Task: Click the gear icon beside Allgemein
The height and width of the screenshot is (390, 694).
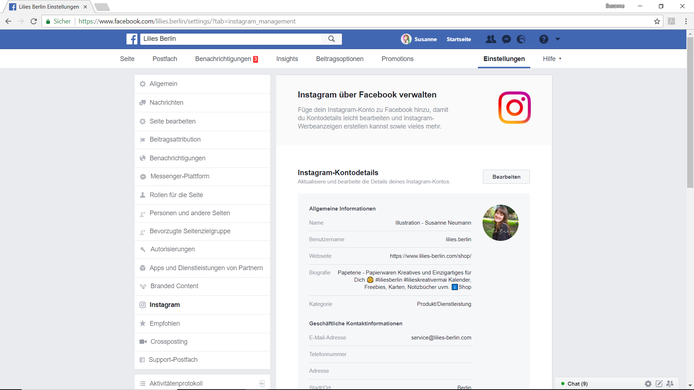Action: (x=143, y=84)
